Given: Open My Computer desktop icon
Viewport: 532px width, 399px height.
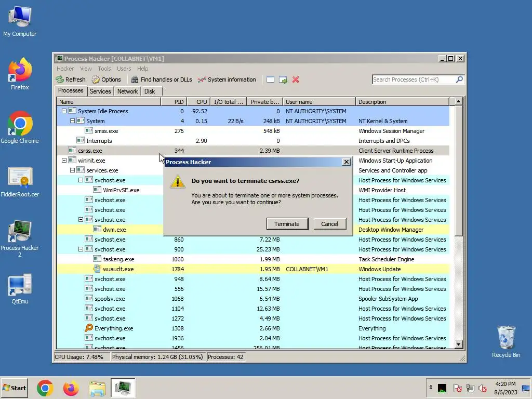Looking at the screenshot, I should pos(20,22).
